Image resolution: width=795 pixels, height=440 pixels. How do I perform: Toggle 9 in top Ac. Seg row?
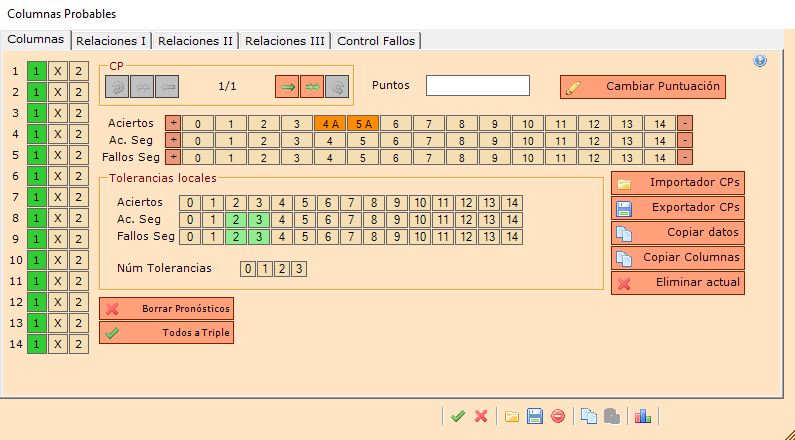coord(494,140)
